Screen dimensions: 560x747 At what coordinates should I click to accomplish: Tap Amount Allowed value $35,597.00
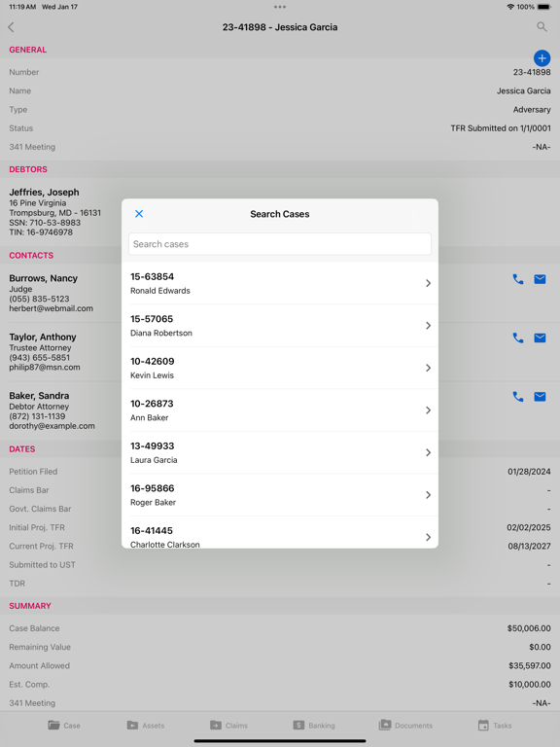(530, 665)
